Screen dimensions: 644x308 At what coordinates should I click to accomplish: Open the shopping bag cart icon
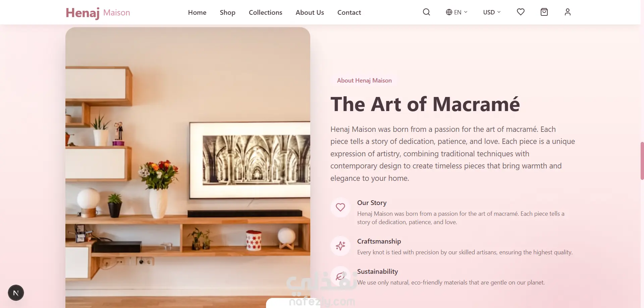544,12
